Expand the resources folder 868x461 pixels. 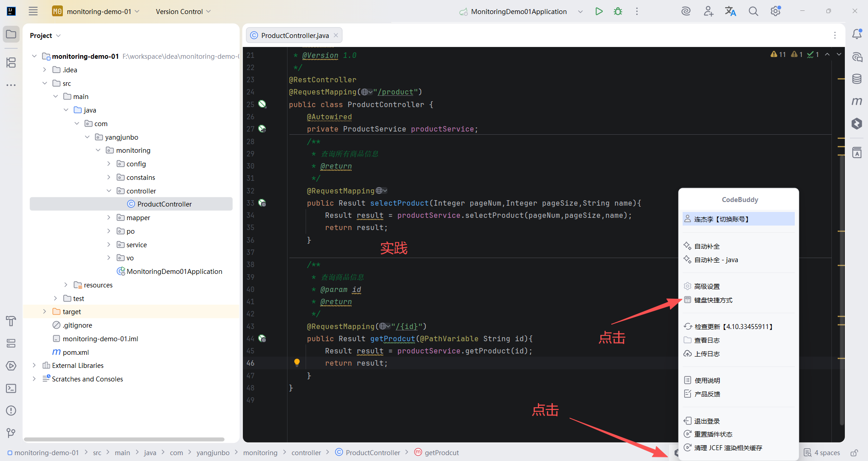[x=66, y=285]
